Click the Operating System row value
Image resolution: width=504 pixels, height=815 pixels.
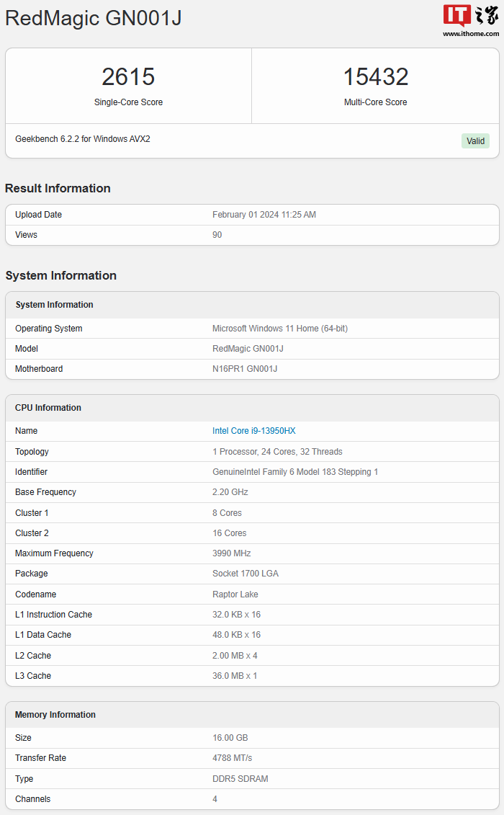[279, 329]
